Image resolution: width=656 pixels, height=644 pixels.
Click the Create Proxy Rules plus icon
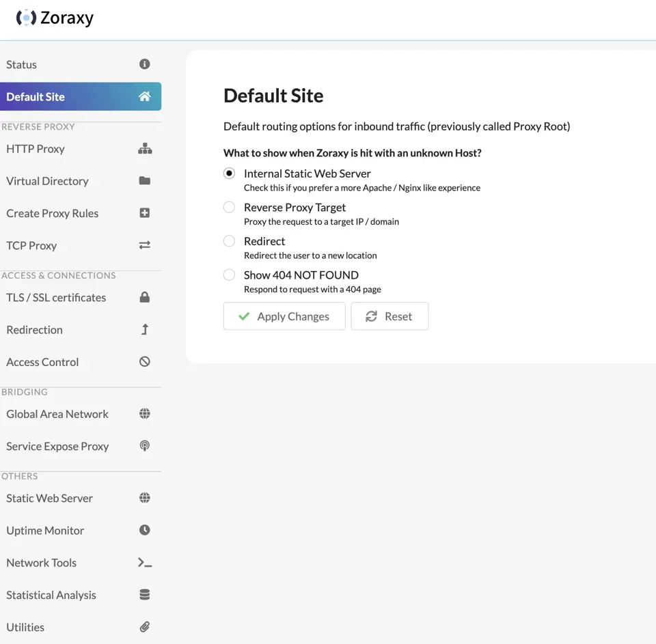pos(144,213)
